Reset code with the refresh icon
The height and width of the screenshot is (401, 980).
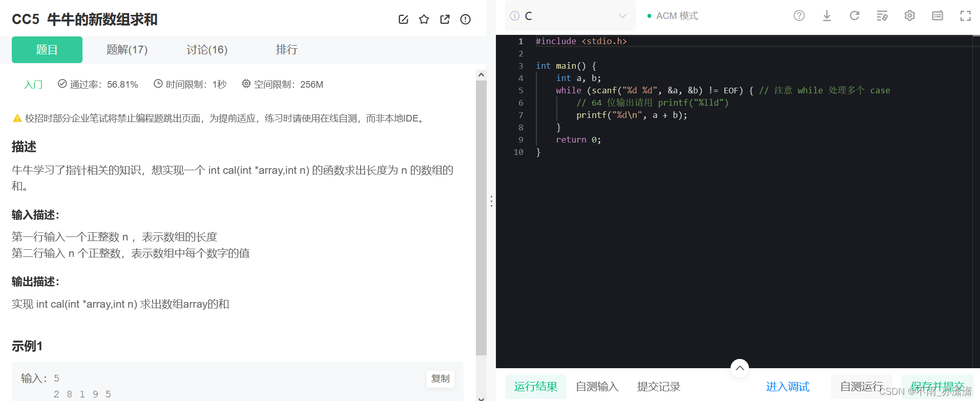854,15
